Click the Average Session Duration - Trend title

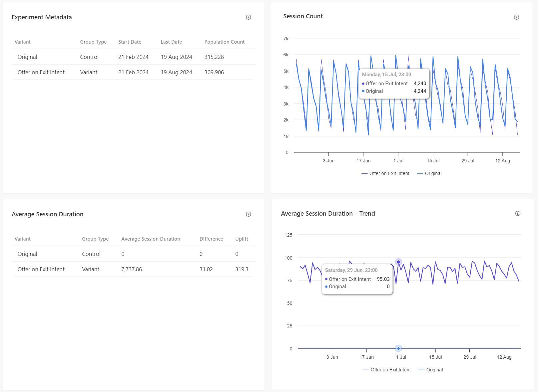pyautogui.click(x=328, y=214)
